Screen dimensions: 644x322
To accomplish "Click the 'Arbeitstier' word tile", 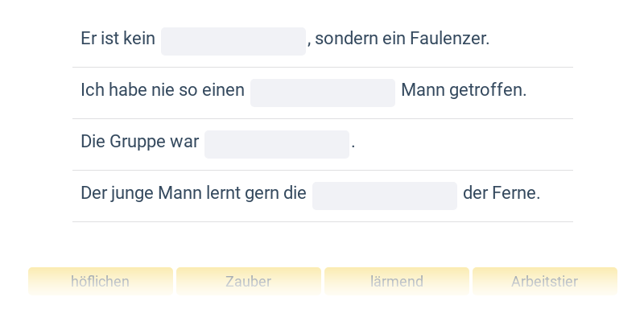I will (x=545, y=282).
